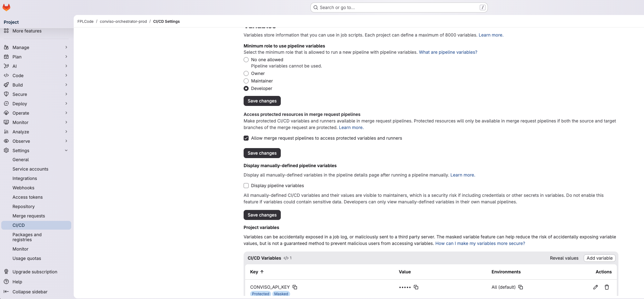Toggle merge request pipelines protected access checkbox
This screenshot has height=299, width=644.
246,138
